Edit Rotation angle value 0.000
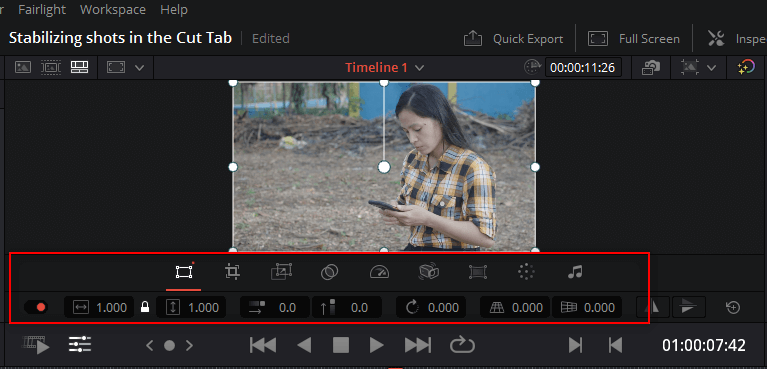The image size is (767, 369). 431,307
